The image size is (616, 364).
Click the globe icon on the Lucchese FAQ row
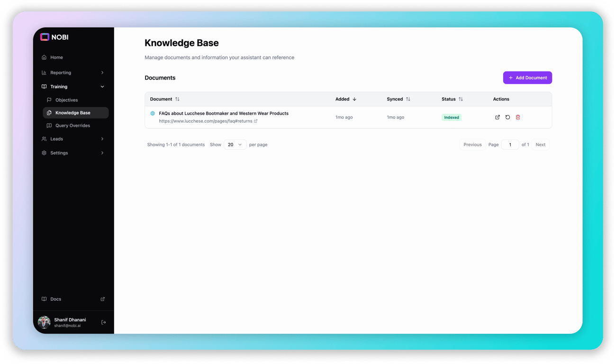[x=153, y=114]
